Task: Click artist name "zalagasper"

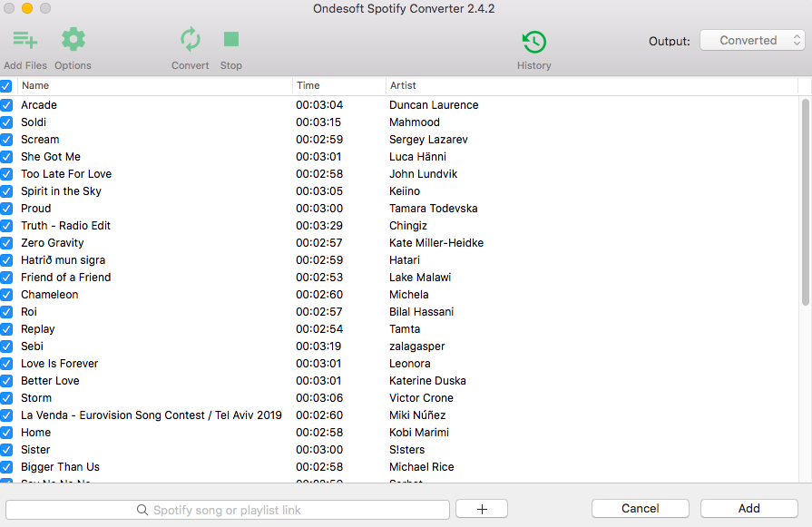Action: pyautogui.click(x=416, y=346)
